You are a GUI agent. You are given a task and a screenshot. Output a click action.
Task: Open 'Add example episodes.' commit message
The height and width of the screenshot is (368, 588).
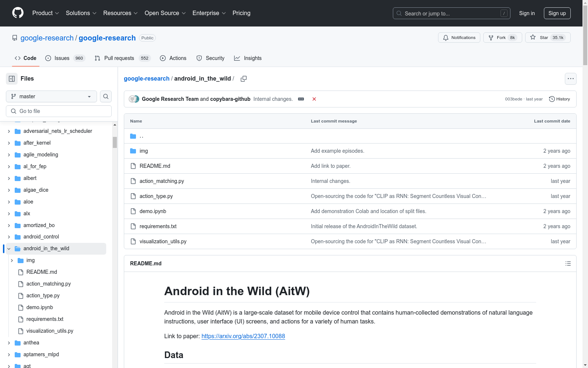coord(337,151)
